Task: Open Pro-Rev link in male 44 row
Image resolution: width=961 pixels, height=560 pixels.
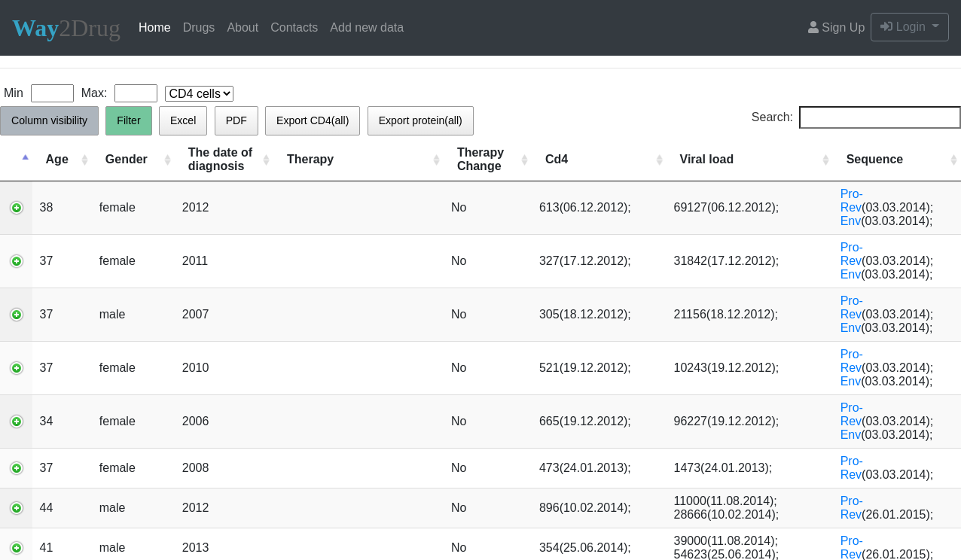Action: coord(851,507)
